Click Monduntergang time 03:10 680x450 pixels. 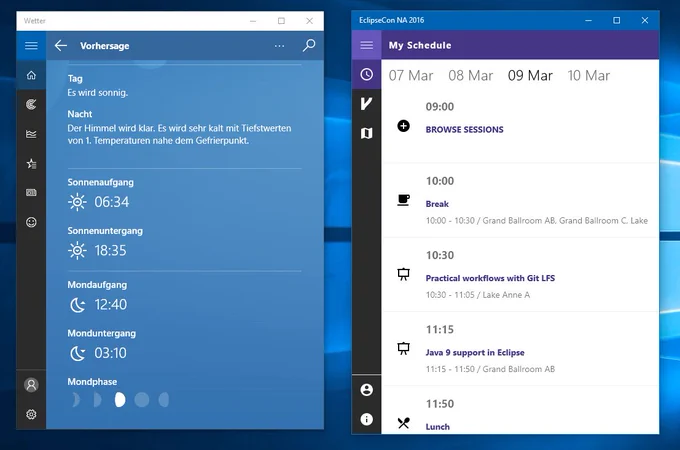(x=111, y=353)
